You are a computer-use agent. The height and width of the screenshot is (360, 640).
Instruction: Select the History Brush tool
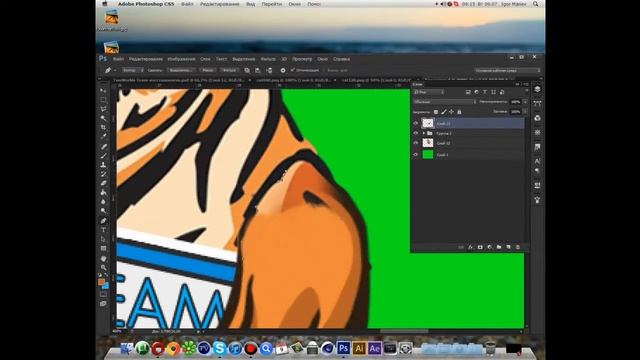click(103, 174)
